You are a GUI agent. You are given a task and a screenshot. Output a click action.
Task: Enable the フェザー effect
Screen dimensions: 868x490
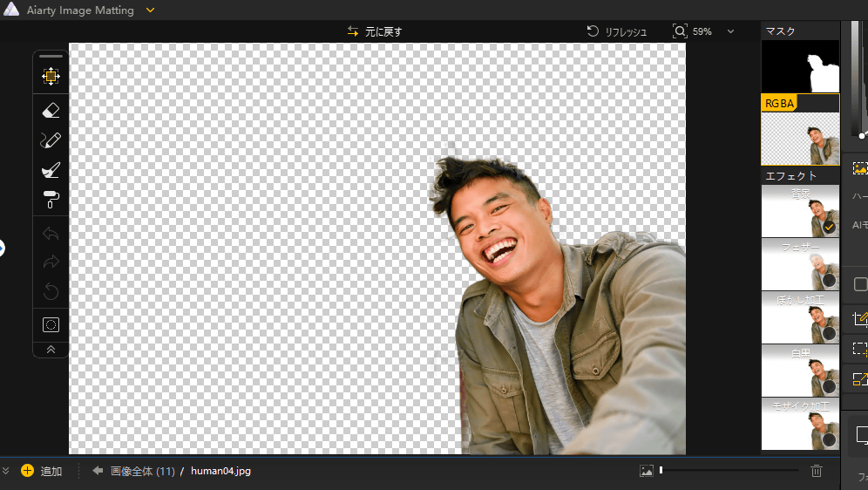pos(829,281)
